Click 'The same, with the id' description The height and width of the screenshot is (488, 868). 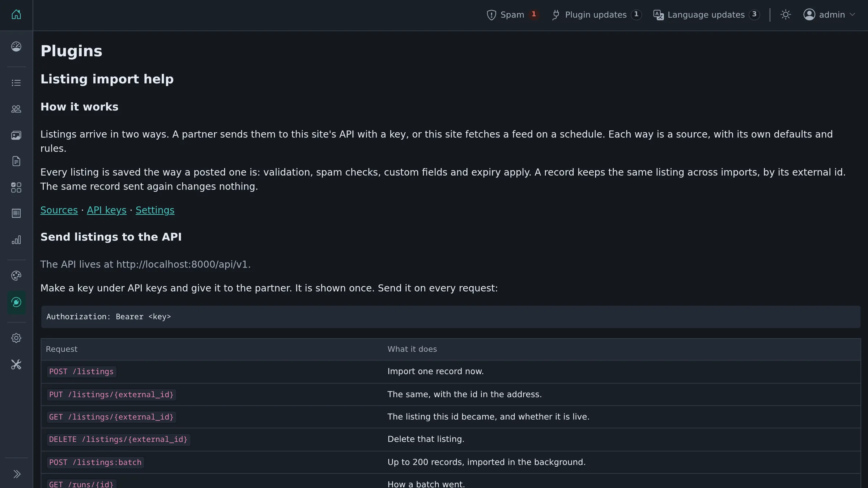click(x=464, y=394)
